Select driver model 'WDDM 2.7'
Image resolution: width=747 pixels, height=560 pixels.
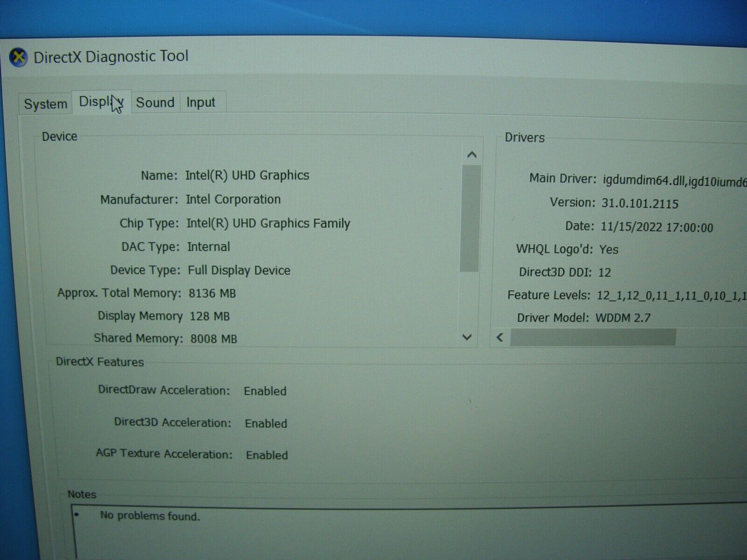(x=623, y=318)
